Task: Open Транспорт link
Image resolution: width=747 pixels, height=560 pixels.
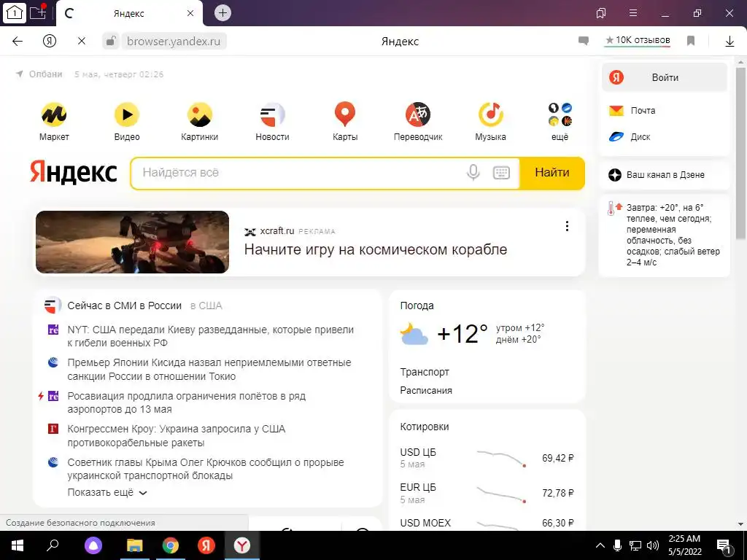Action: click(425, 372)
